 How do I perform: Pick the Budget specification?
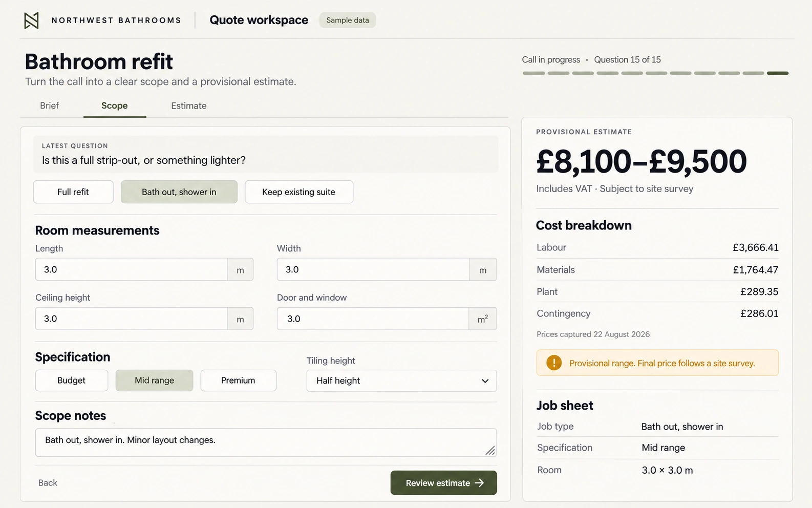[72, 380]
